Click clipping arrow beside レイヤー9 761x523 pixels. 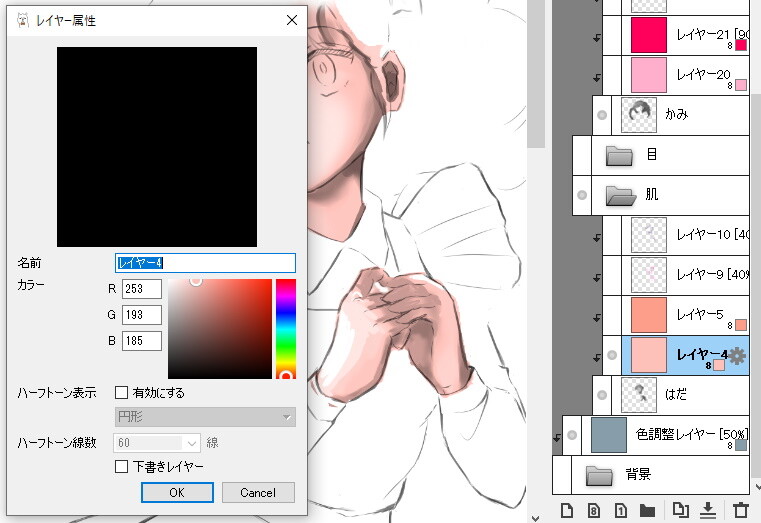596,278
